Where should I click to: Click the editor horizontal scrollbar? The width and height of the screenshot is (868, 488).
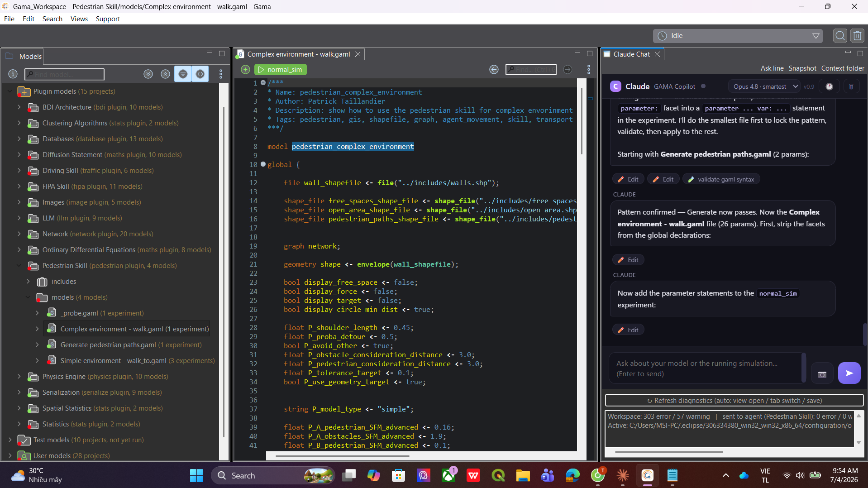click(342, 456)
